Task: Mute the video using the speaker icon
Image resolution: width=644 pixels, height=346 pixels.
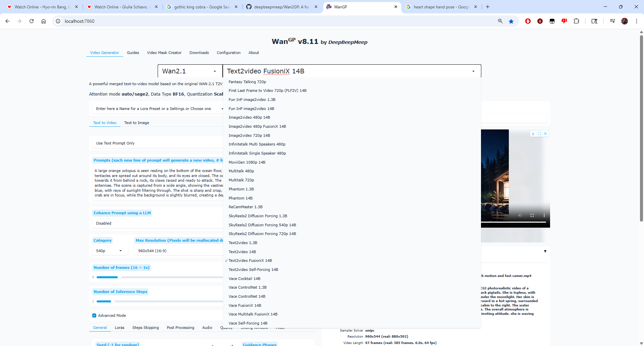Action: [520, 215]
